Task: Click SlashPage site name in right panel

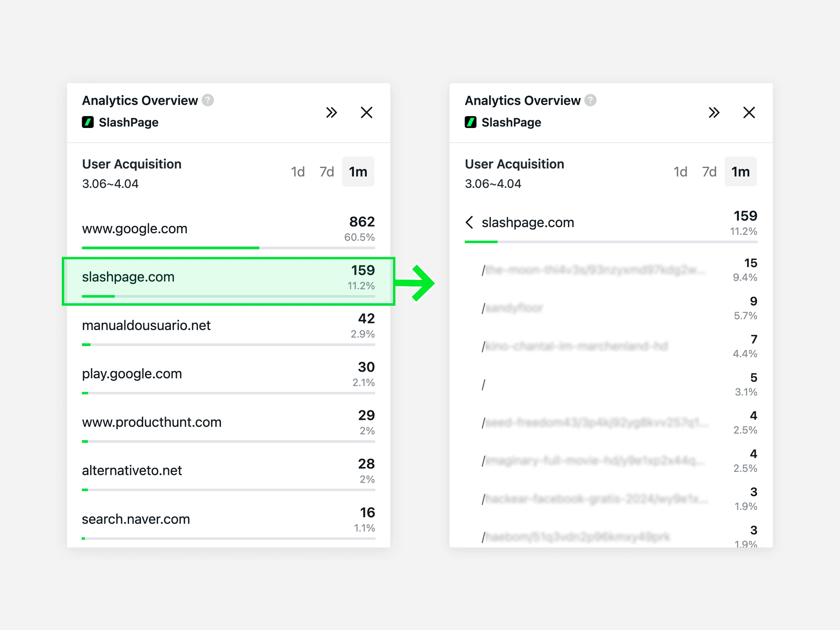Action: tap(511, 122)
